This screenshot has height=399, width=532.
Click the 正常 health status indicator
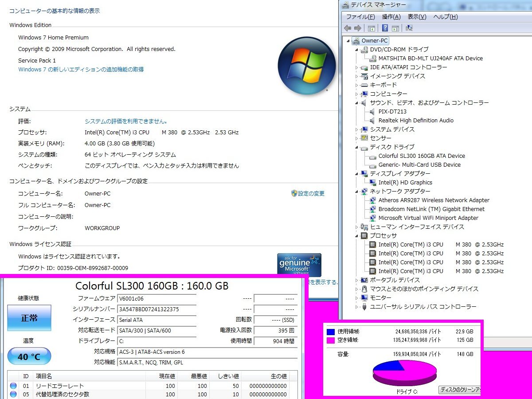(x=29, y=318)
